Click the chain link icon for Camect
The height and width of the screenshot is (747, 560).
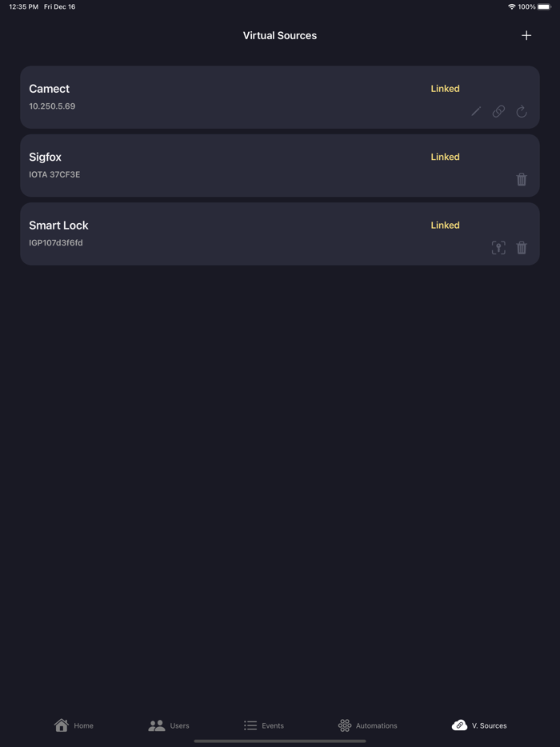498,112
